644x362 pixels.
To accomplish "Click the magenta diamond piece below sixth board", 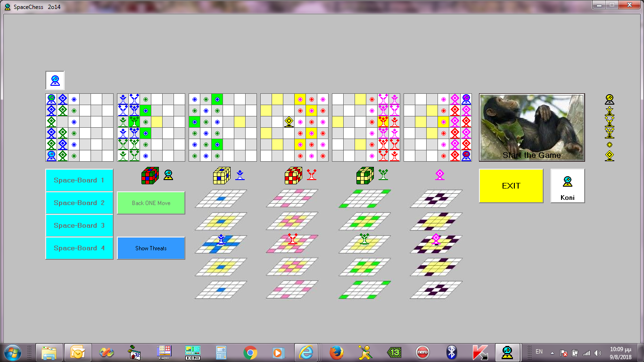I will pyautogui.click(x=440, y=175).
